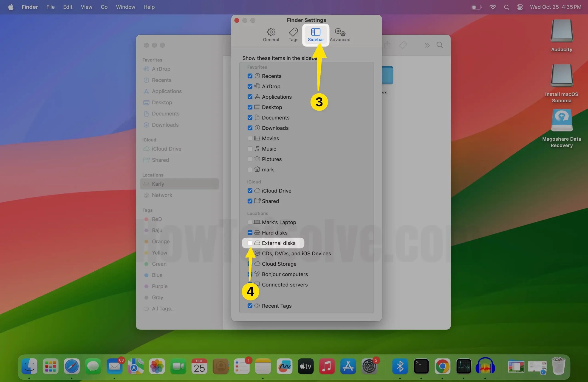The image size is (588, 382).
Task: Open the Advanced settings tab
Action: 340,35
